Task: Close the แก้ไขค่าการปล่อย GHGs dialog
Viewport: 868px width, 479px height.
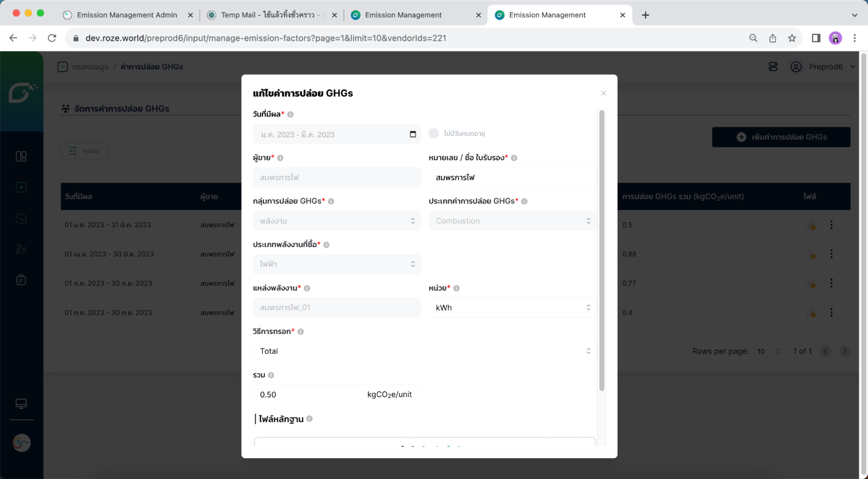Action: 603,93
